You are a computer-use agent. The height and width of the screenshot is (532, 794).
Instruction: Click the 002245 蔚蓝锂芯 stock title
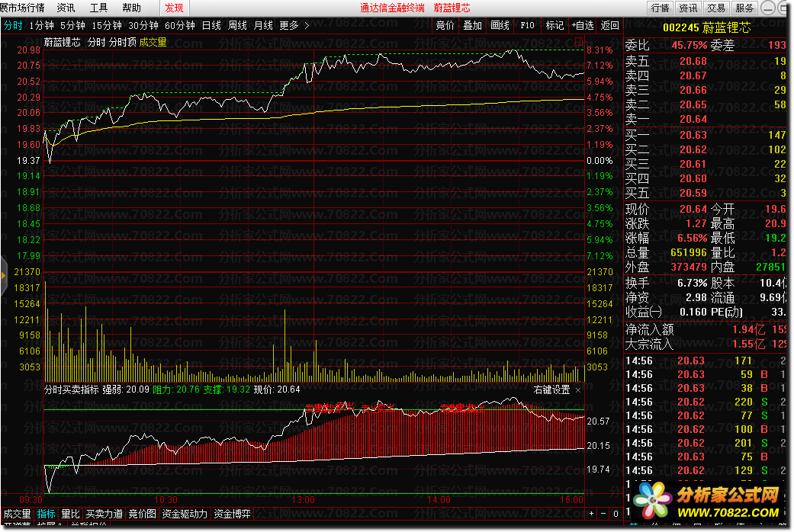(x=707, y=28)
